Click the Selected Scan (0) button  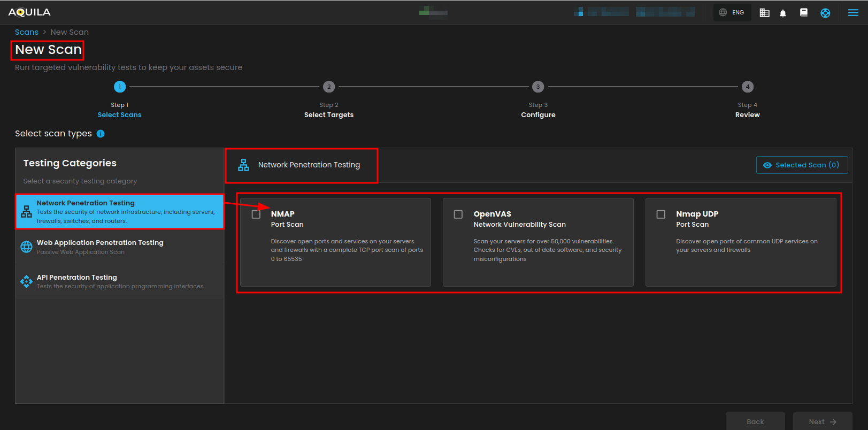point(802,165)
